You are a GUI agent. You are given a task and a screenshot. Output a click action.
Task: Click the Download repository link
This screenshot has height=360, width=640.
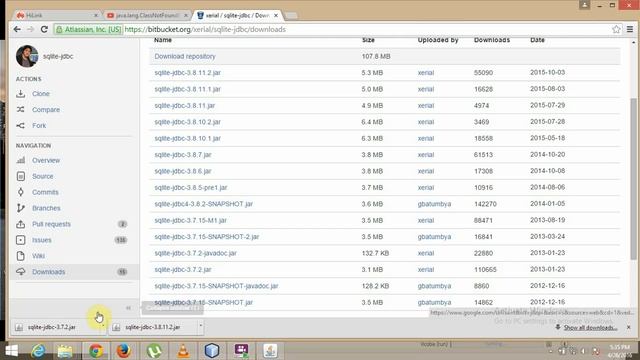(185, 56)
